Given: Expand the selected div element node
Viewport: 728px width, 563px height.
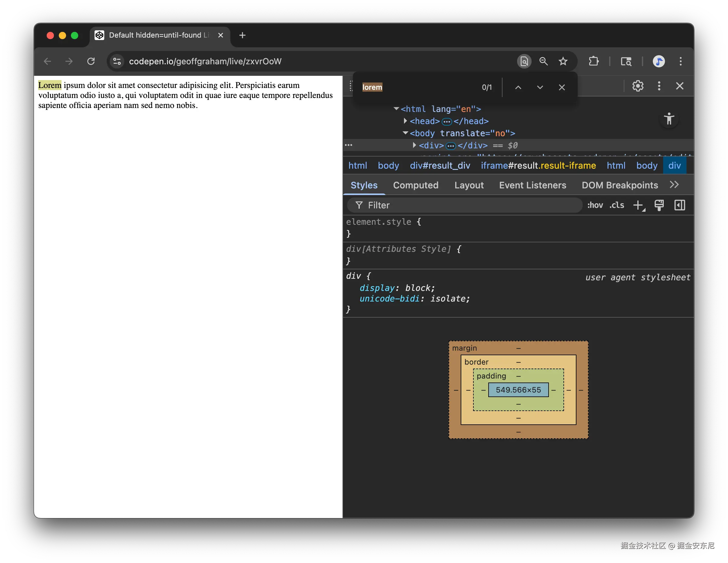Looking at the screenshot, I should point(414,145).
